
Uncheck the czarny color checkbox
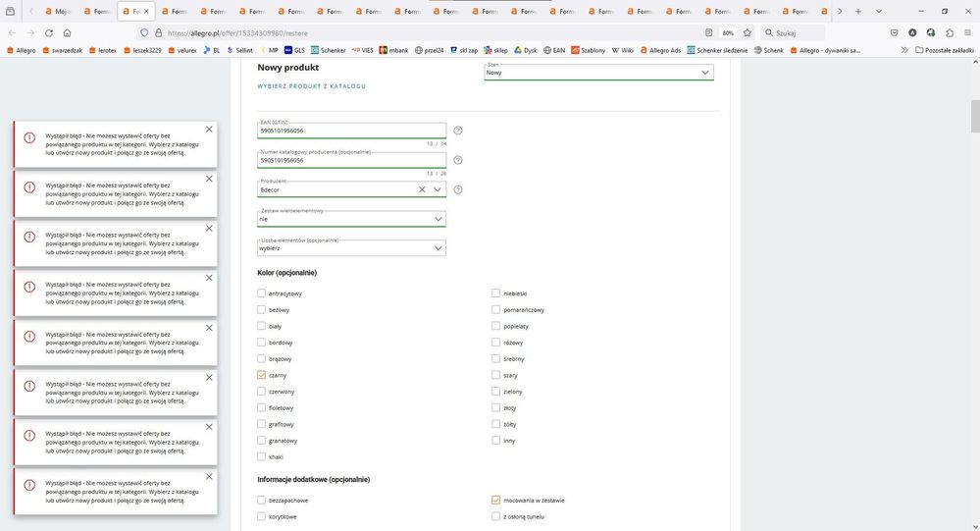(x=261, y=375)
